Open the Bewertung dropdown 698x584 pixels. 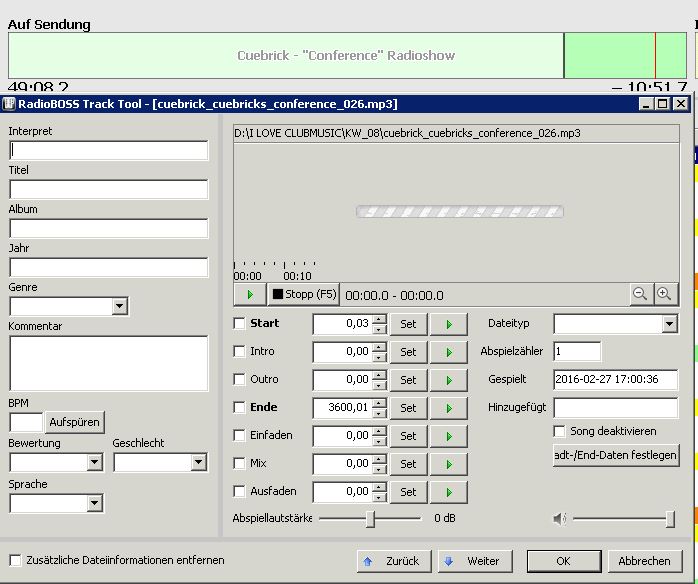(x=94, y=462)
